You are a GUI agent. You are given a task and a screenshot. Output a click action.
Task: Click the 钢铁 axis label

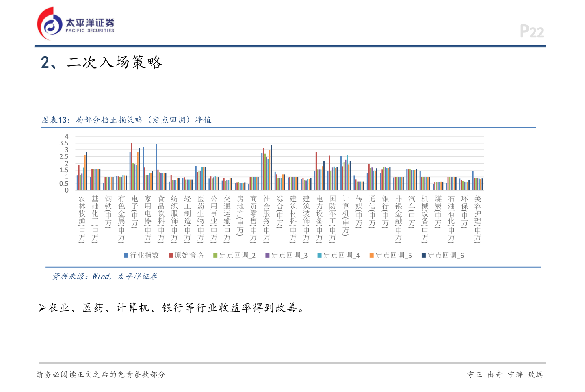pos(108,212)
